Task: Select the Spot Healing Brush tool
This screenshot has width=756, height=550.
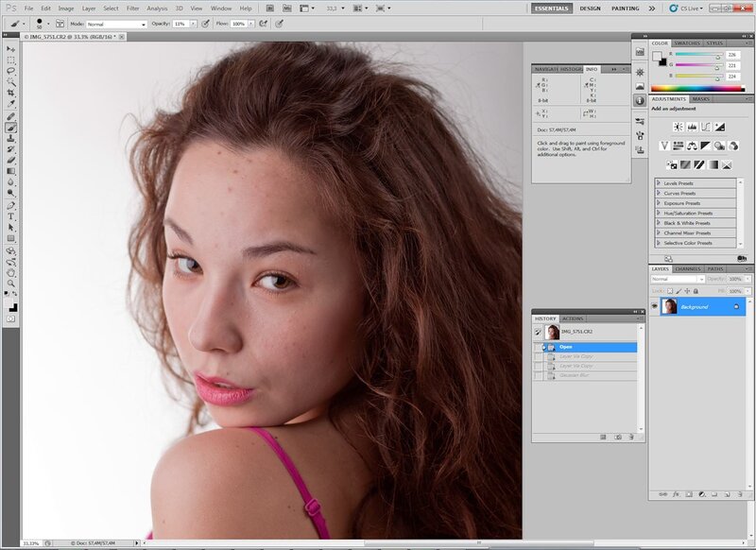Action: point(10,116)
